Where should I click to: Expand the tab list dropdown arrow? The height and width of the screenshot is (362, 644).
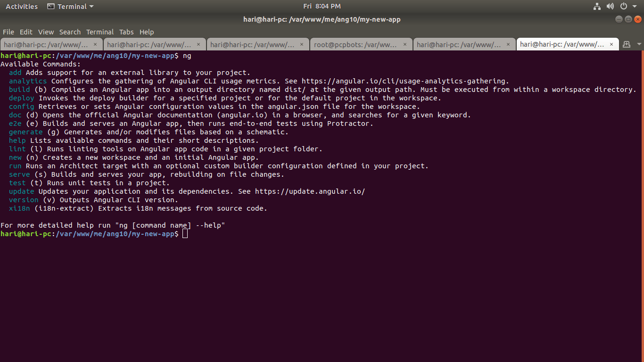[639, 44]
